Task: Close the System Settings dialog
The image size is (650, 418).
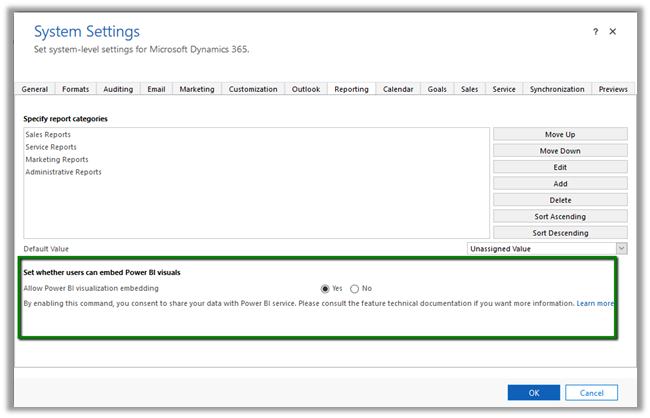Action: [613, 31]
